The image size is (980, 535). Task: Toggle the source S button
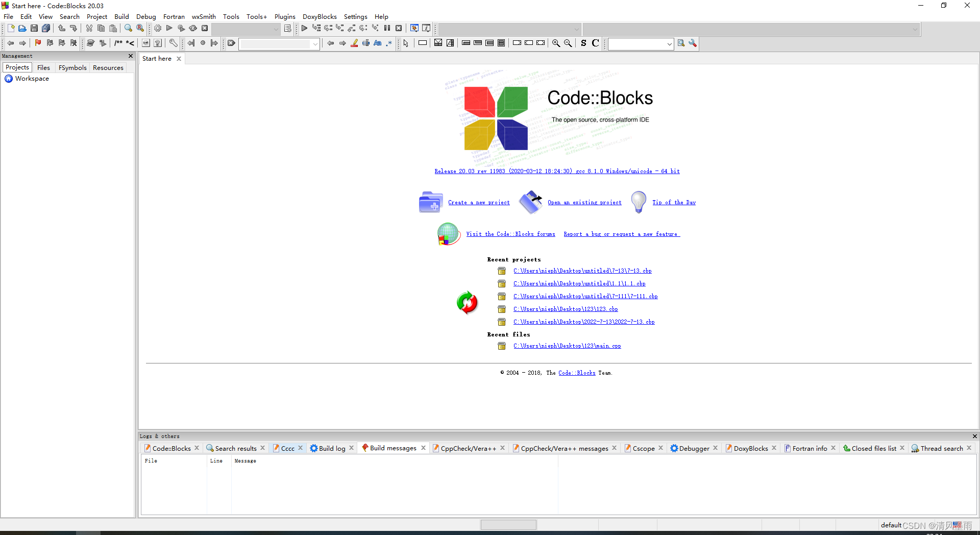583,43
